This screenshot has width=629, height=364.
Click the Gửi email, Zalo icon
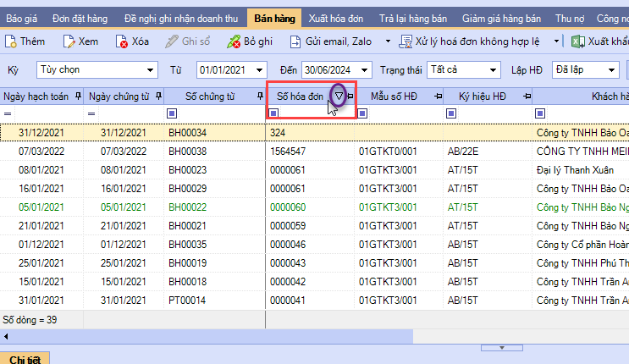(x=295, y=41)
